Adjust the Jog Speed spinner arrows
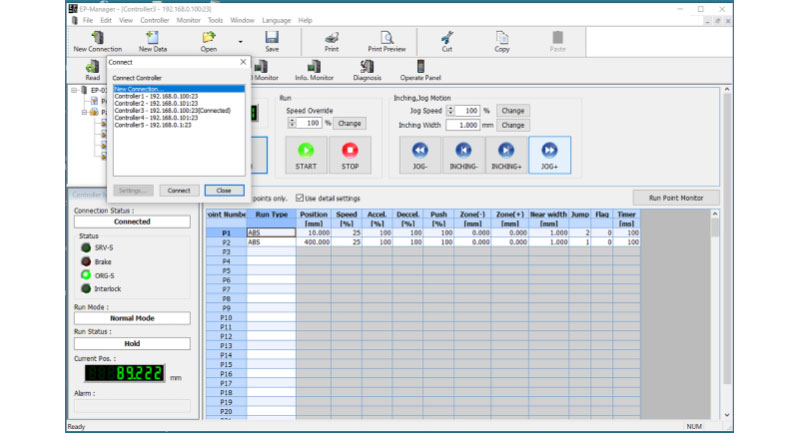 click(x=450, y=110)
